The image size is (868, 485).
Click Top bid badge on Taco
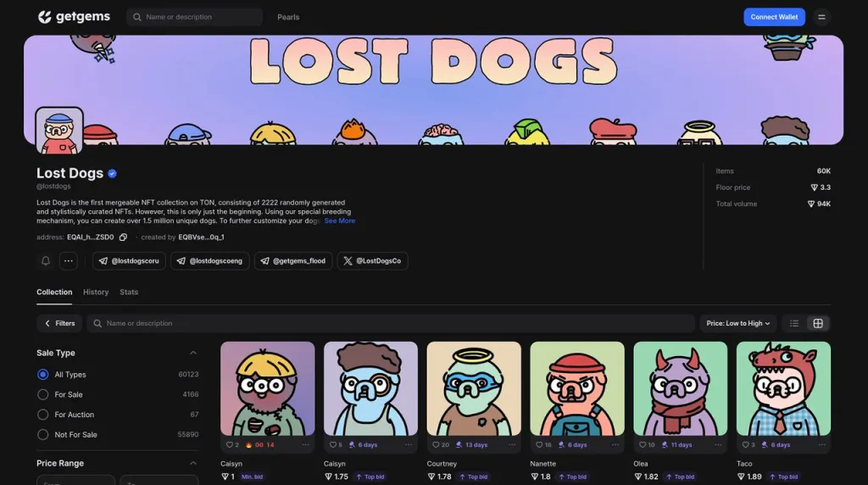coord(783,477)
